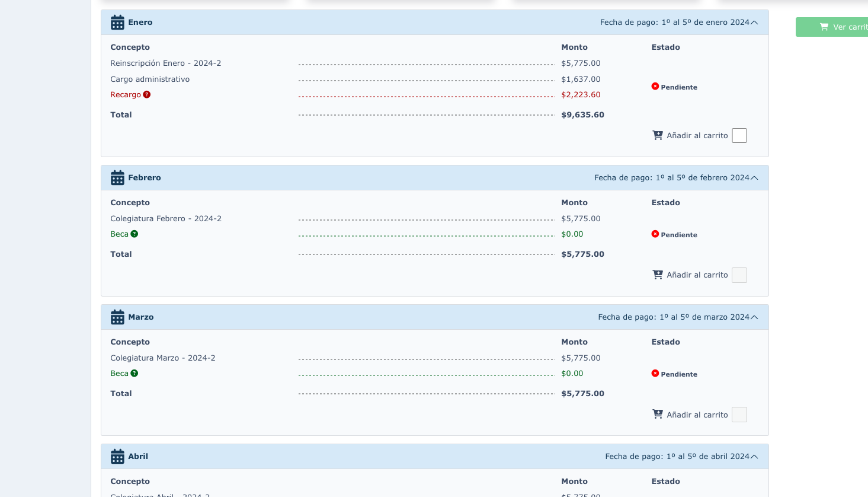The width and height of the screenshot is (868, 497).
Task: Click 'Reinscripción Enero - 2024-2' concept
Action: pyautogui.click(x=166, y=63)
